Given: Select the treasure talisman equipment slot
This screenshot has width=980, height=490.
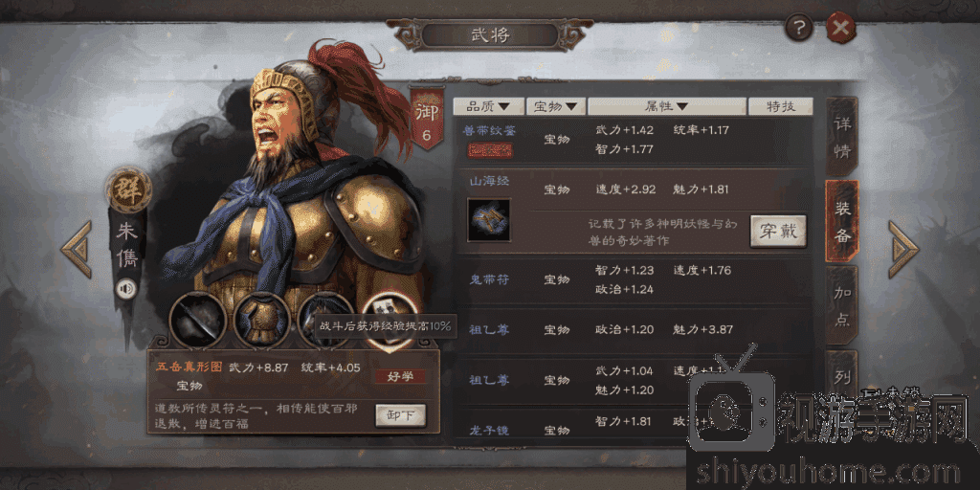Looking at the screenshot, I should tap(389, 318).
